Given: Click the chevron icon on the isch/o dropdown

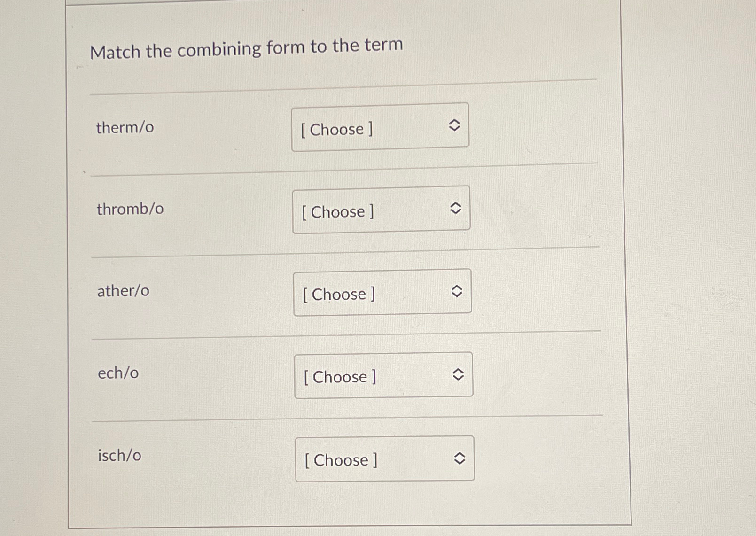Looking at the screenshot, I should pos(459,457).
